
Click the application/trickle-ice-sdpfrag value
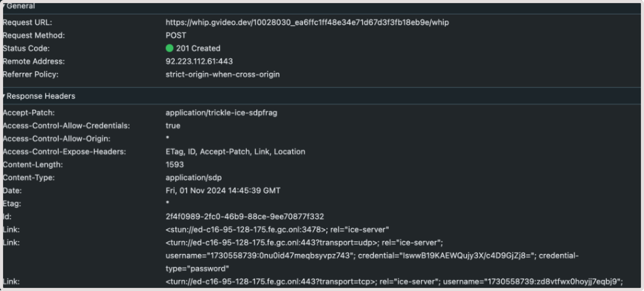[221, 113]
